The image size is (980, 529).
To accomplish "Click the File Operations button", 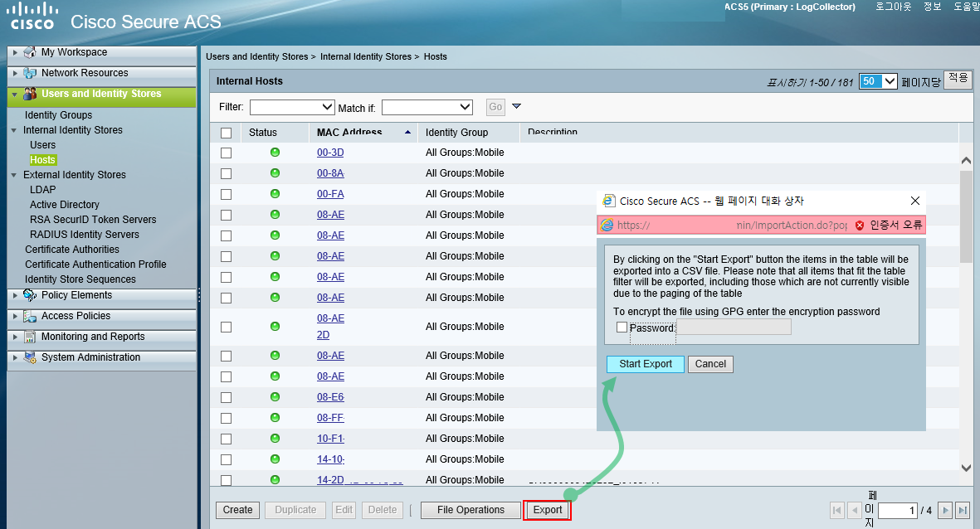I will pos(470,510).
